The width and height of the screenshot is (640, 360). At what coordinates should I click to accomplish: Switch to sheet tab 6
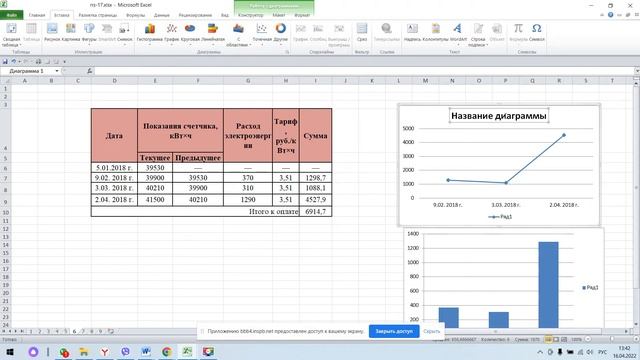coord(74,331)
